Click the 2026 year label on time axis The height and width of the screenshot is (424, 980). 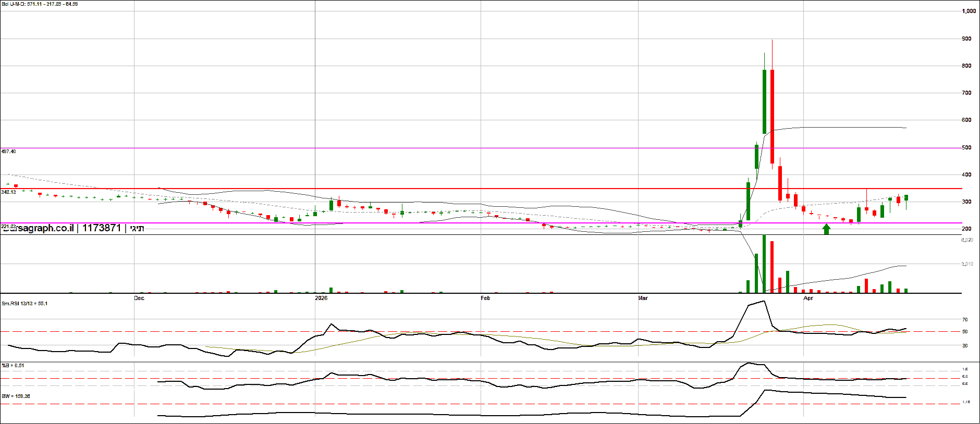(x=321, y=298)
